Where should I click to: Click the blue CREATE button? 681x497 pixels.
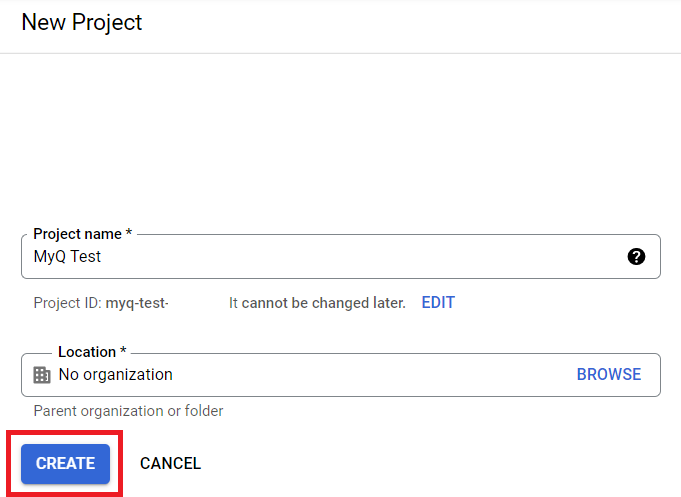pos(66,464)
